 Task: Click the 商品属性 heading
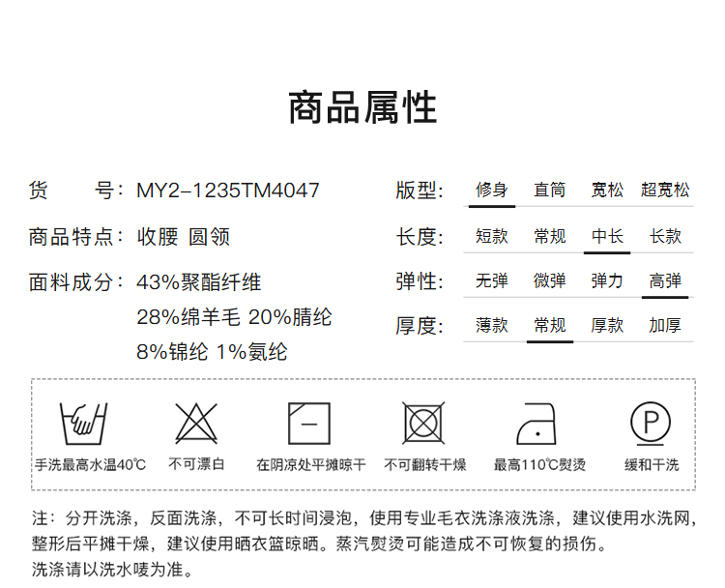362,108
